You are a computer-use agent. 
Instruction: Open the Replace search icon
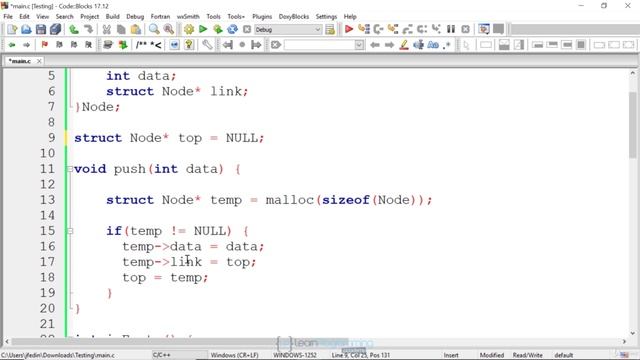pyautogui.click(x=169, y=29)
